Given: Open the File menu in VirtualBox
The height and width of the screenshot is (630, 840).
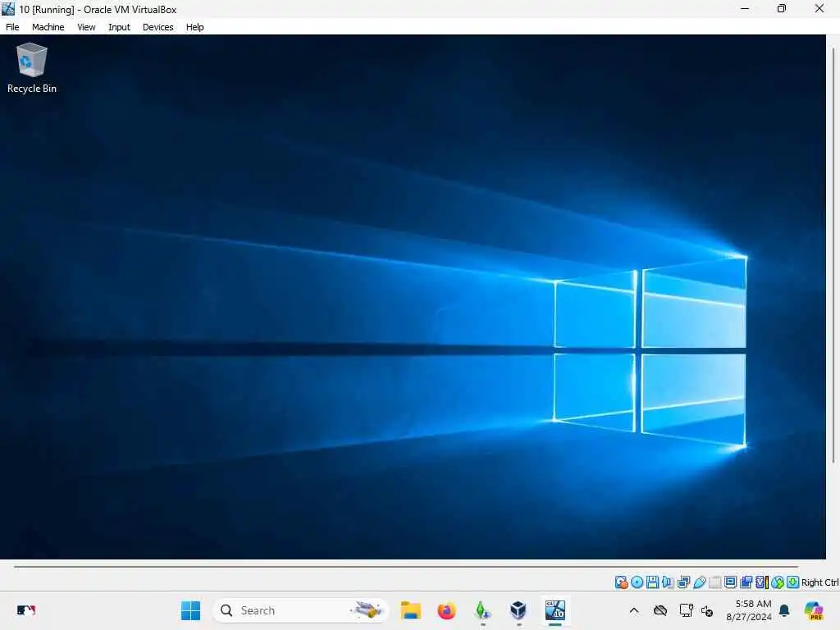Looking at the screenshot, I should [x=12, y=27].
